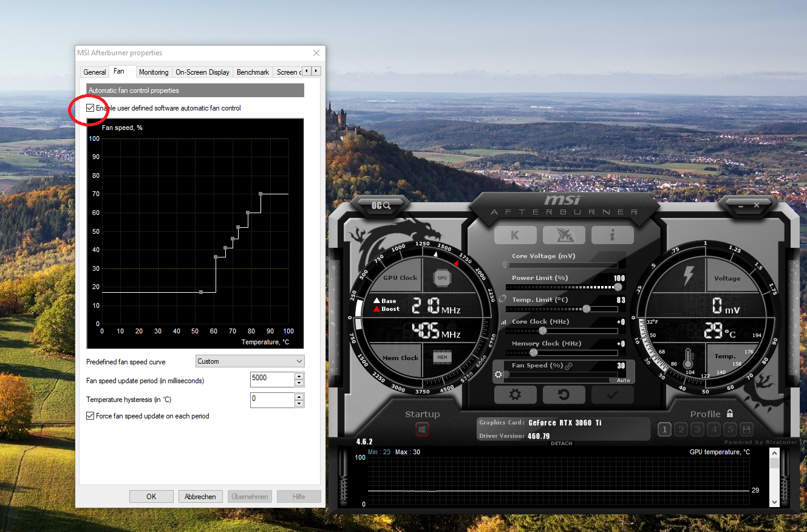Click the fan speed update period field
Image resolution: width=807 pixels, height=532 pixels.
tap(272, 380)
